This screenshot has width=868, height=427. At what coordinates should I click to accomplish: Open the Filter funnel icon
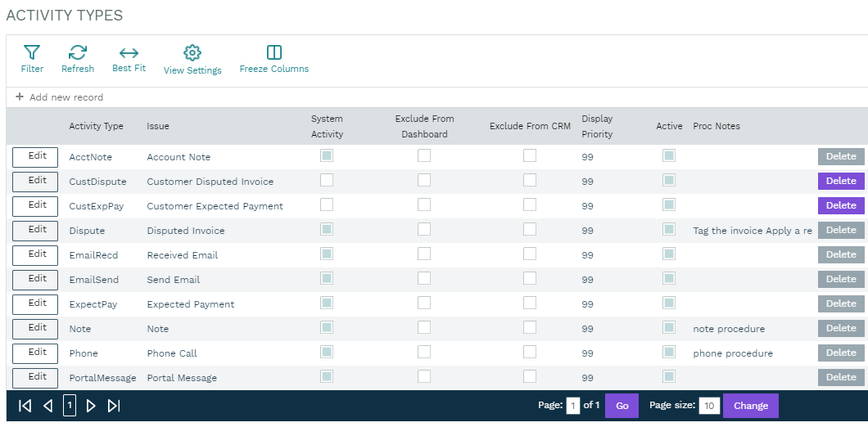point(32,54)
